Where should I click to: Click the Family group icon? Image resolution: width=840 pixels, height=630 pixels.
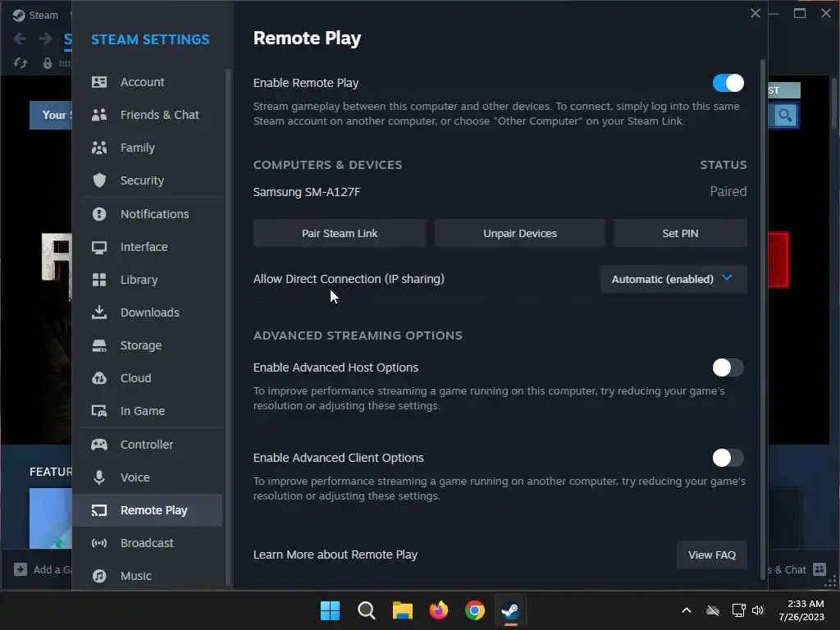pos(99,148)
